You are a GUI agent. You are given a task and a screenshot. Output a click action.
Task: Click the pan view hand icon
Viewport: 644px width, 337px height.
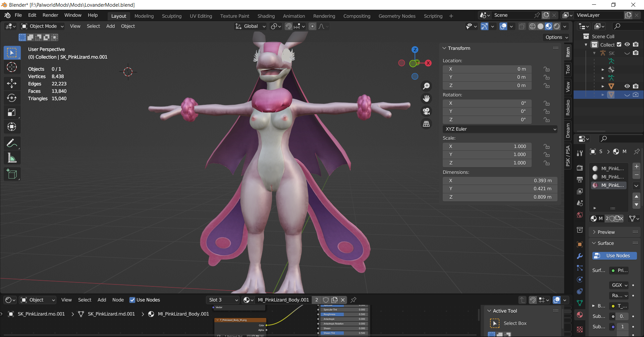(x=426, y=98)
